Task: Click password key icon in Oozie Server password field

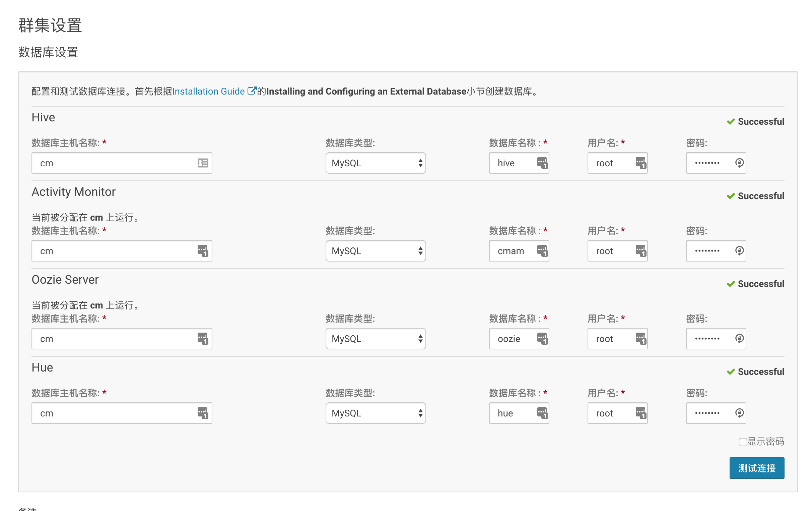Action: click(x=739, y=339)
